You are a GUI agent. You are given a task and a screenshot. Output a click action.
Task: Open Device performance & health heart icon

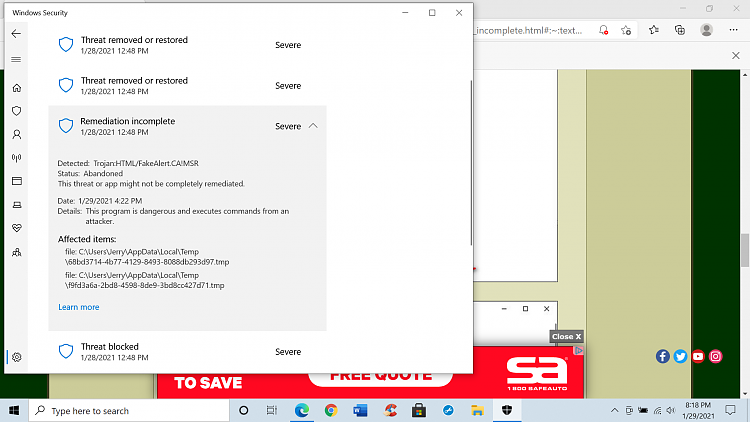[17, 228]
